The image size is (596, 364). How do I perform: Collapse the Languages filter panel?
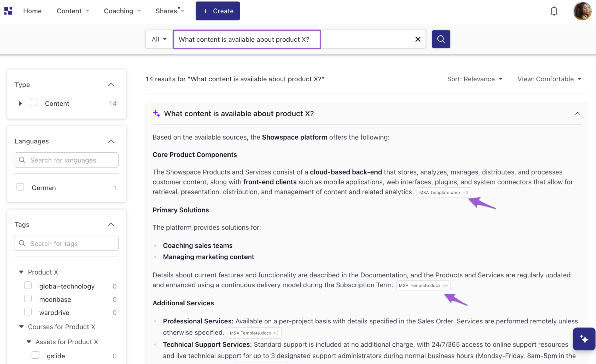pos(111,141)
